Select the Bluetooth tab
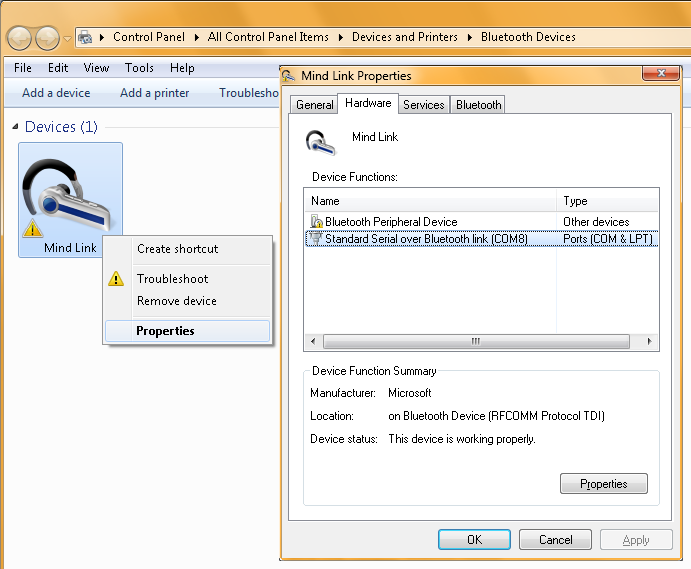Screen dimensions: 691x569 tap(478, 105)
